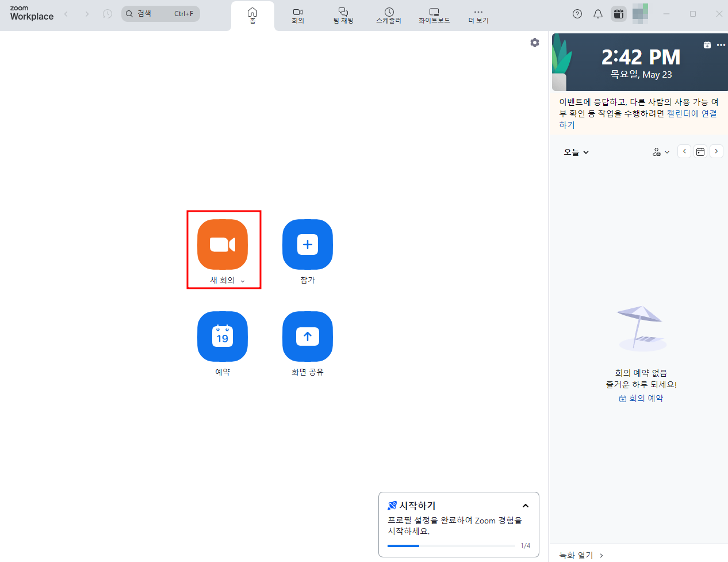
Task: Open the 참가 (Join) meeting icon
Action: pyautogui.click(x=307, y=244)
